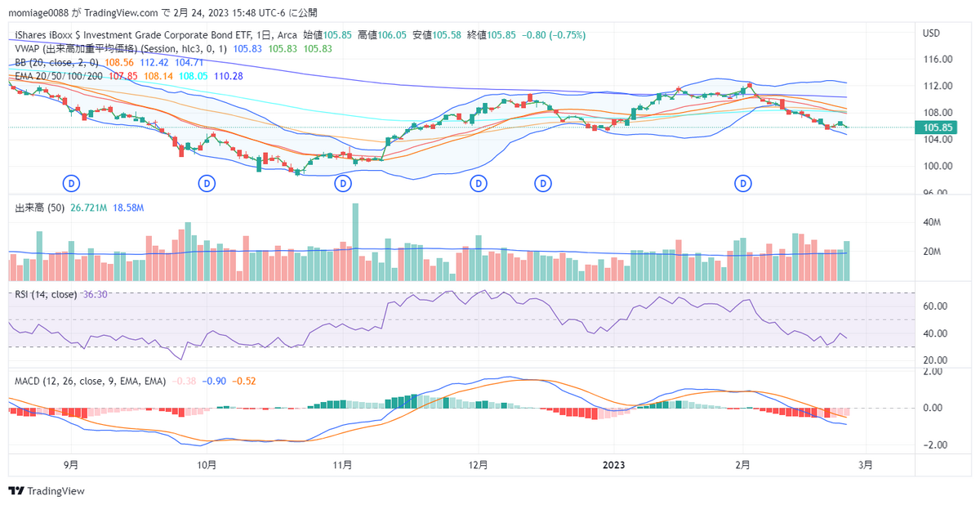Viewport: 980px width, 505px height.
Task: Click the 2023 time axis label
Action: click(614, 464)
